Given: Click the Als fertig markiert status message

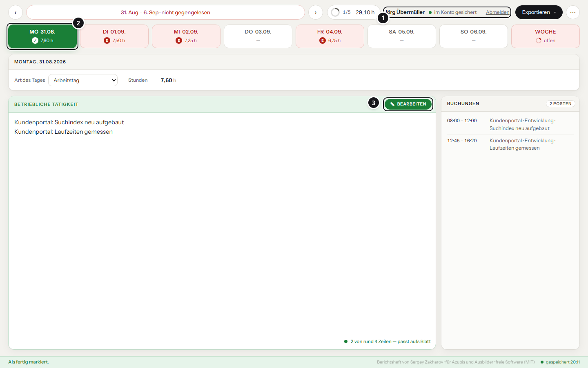Looking at the screenshot, I should pyautogui.click(x=29, y=362).
